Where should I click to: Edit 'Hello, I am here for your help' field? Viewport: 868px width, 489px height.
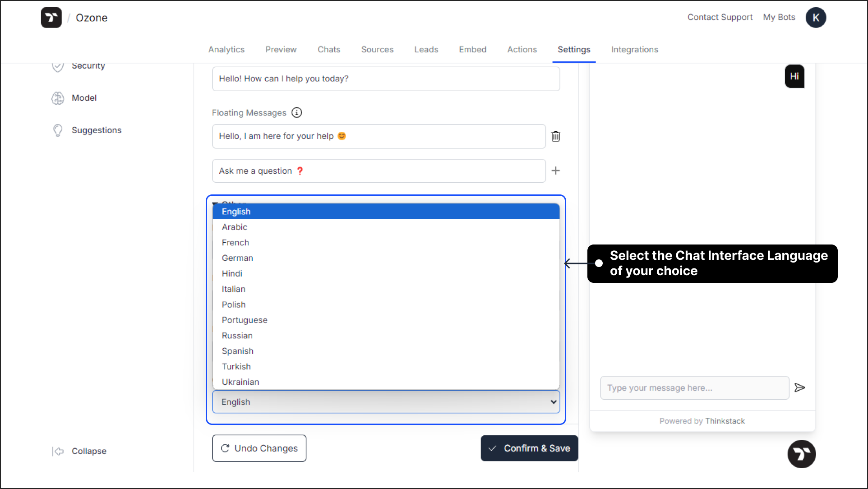pos(379,136)
